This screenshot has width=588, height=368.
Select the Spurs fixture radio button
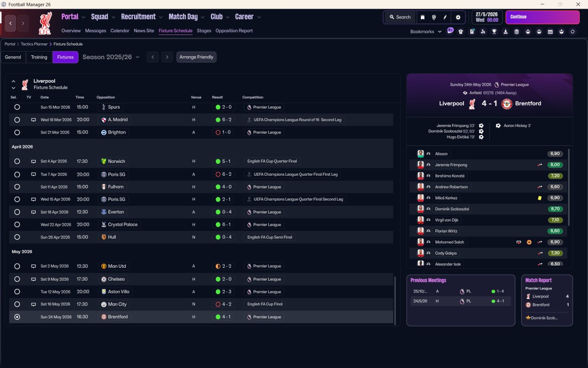(x=17, y=107)
